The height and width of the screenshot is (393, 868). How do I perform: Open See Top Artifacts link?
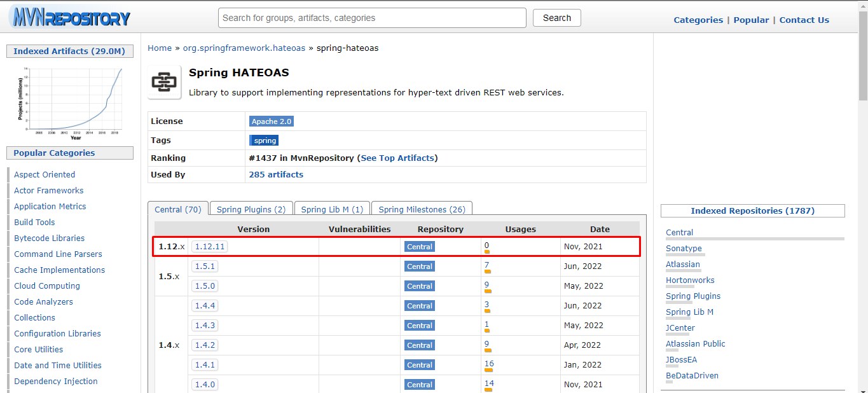(x=397, y=158)
